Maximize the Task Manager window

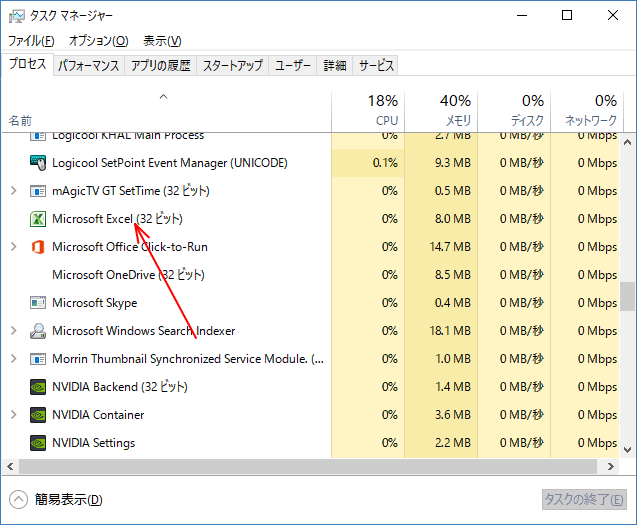point(567,15)
